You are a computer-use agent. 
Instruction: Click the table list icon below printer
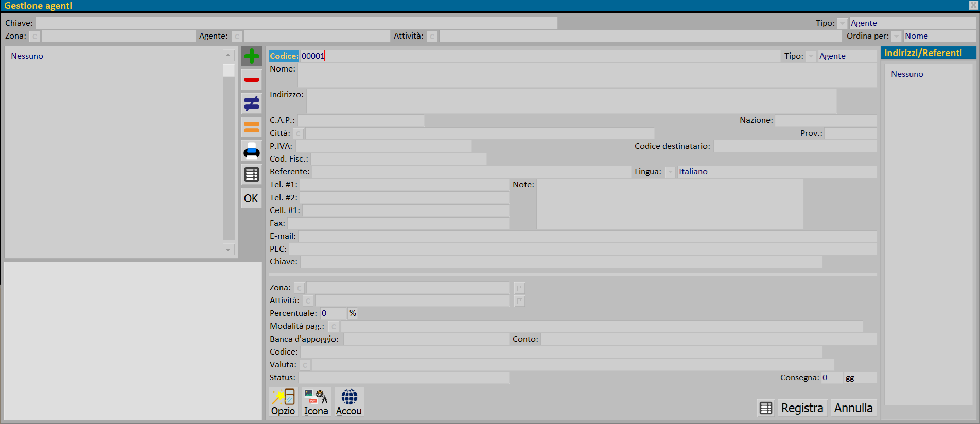[251, 174]
